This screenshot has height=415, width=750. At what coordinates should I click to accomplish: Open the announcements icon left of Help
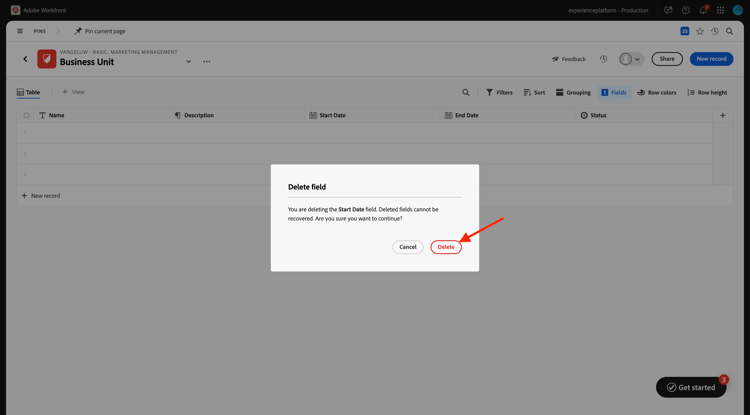pos(668,10)
